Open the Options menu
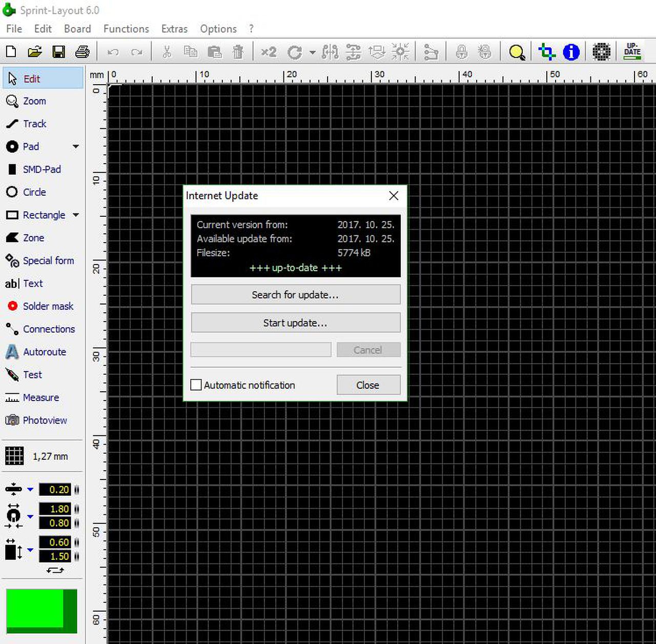This screenshot has height=644, width=656. coord(218,29)
